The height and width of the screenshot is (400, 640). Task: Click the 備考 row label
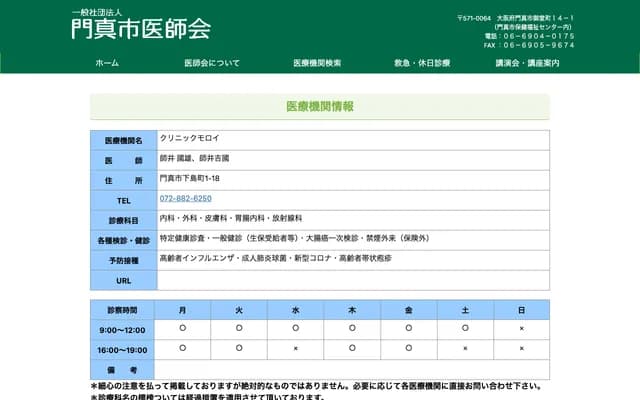coord(122,370)
